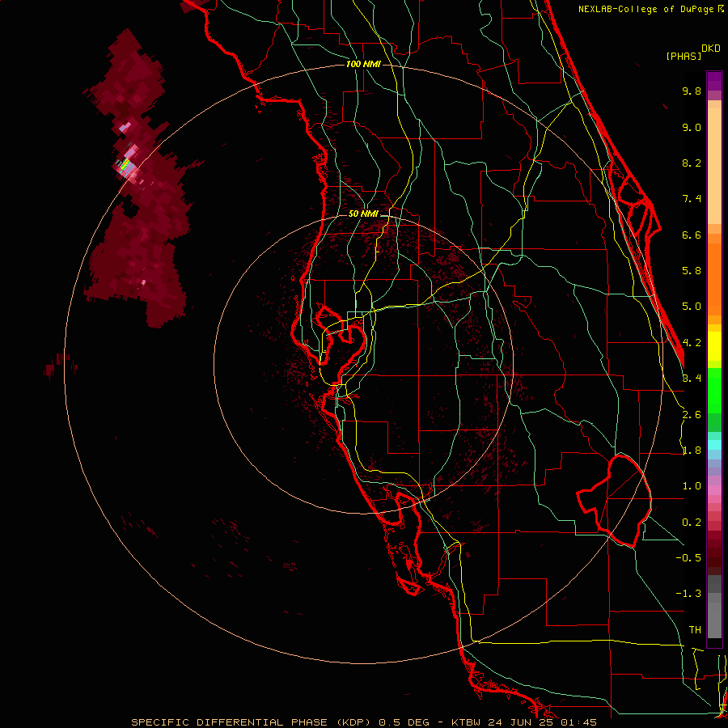Select the 5.8 legend value
The width and height of the screenshot is (728, 728).
692,271
